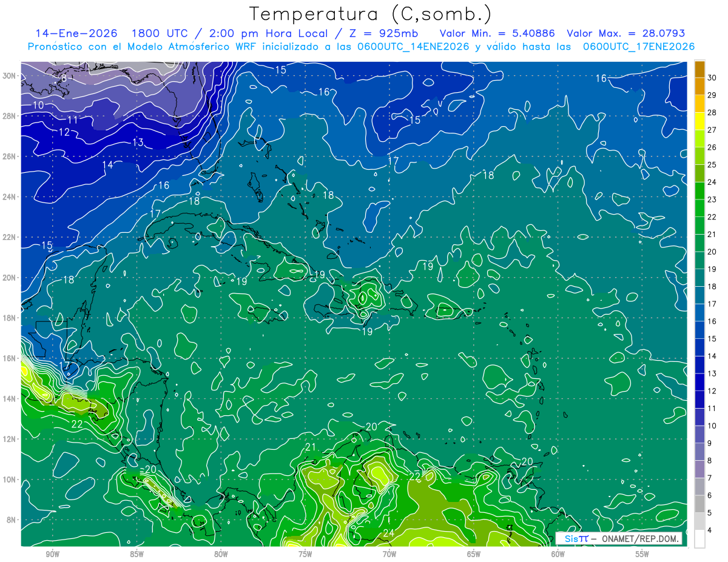Click the 'Valor Min. = 5.40886' value
This screenshot has height=562, width=728.
click(497, 33)
